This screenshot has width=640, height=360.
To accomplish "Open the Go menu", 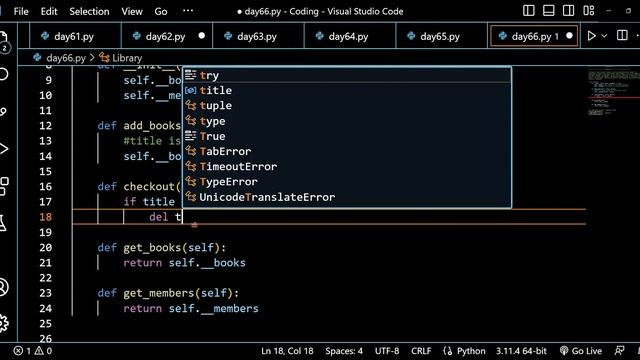I will coord(161,11).
